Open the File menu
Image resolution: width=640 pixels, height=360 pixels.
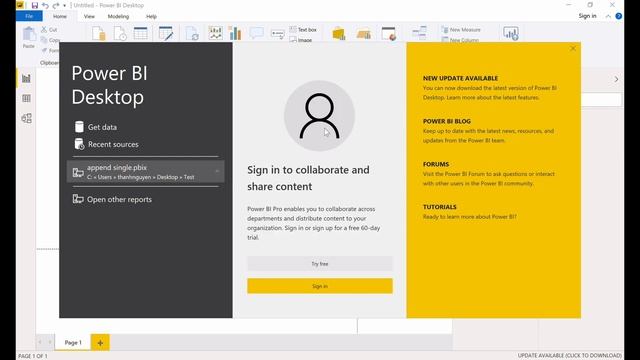click(29, 16)
